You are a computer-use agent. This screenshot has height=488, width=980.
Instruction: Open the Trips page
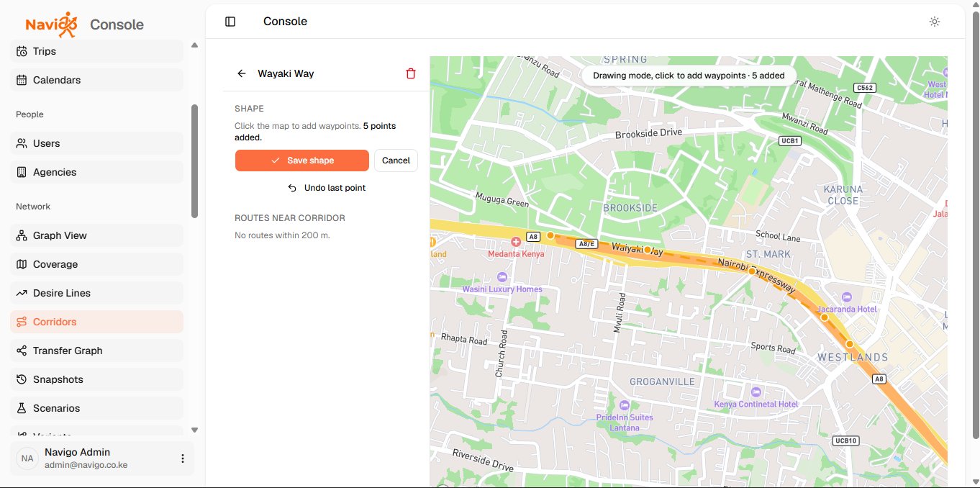click(x=97, y=51)
